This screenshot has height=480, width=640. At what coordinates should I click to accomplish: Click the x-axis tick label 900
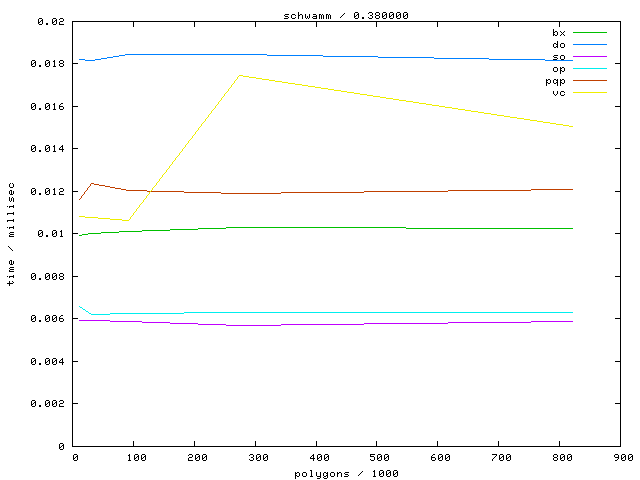[x=622, y=458]
